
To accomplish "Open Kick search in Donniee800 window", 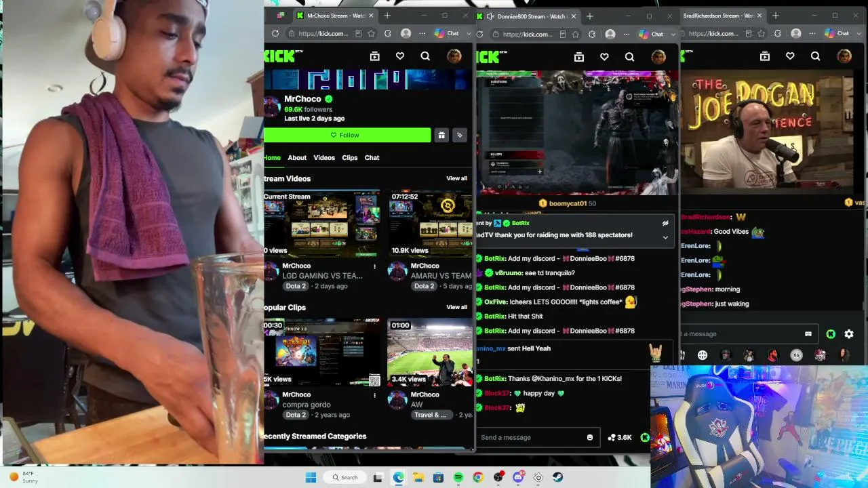I will coord(629,57).
